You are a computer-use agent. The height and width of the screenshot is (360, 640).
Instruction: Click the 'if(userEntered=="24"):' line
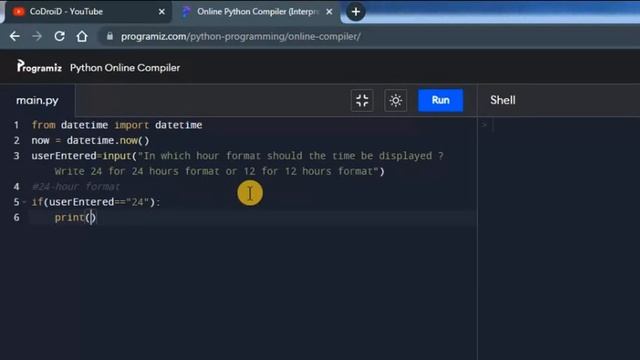click(96, 202)
